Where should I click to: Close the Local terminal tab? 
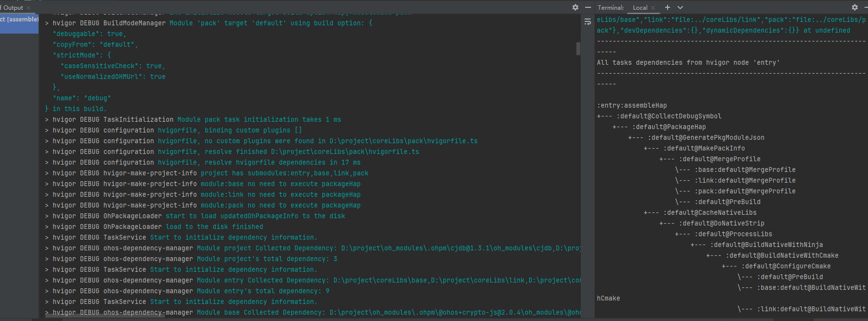653,8
